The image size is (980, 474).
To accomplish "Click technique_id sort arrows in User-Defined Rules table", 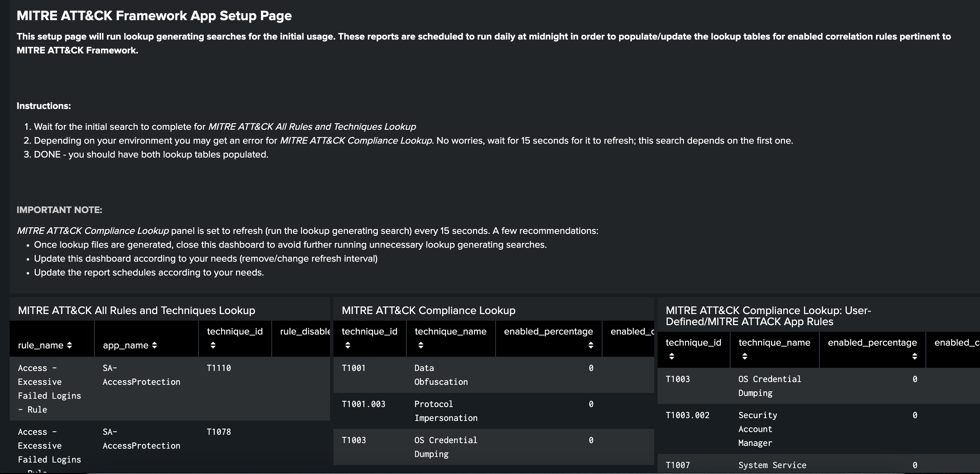I will point(671,356).
